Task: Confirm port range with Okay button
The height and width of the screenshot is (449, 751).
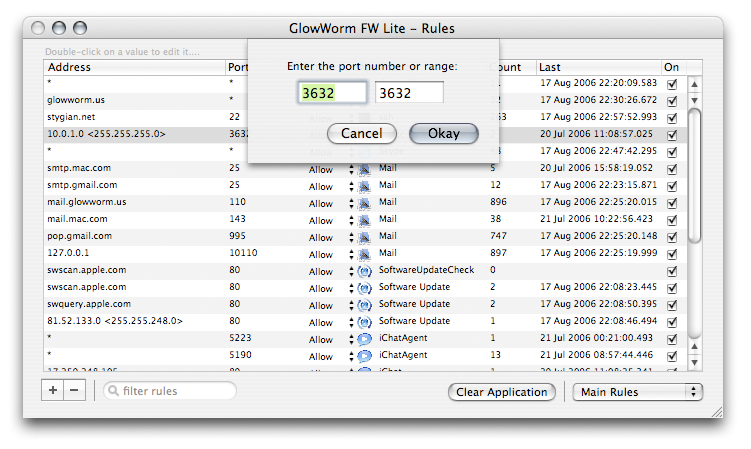Action: click(444, 133)
